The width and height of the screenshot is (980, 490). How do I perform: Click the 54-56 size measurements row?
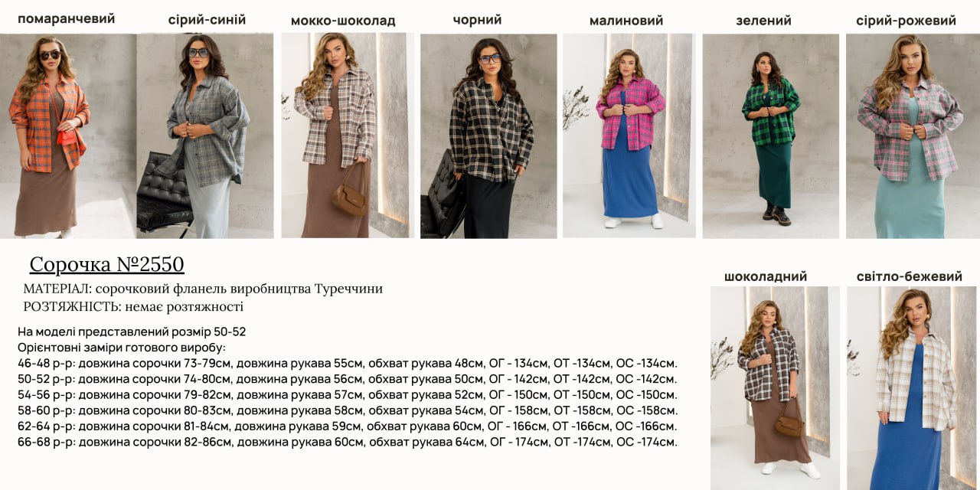[348, 394]
